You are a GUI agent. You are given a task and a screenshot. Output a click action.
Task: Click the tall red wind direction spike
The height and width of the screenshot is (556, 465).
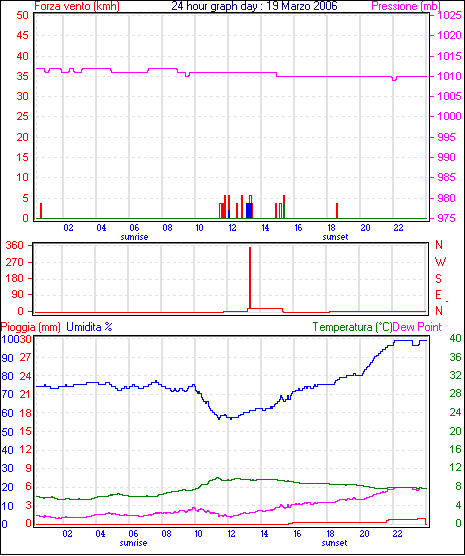tap(250, 278)
